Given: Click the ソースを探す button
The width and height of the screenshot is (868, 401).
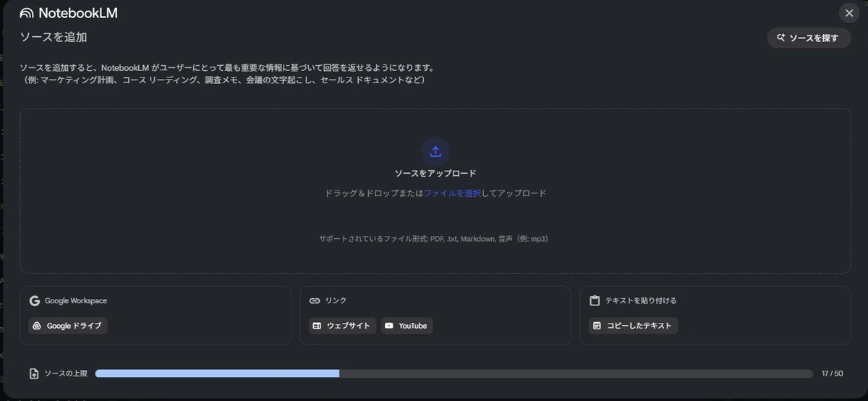Looking at the screenshot, I should point(809,38).
